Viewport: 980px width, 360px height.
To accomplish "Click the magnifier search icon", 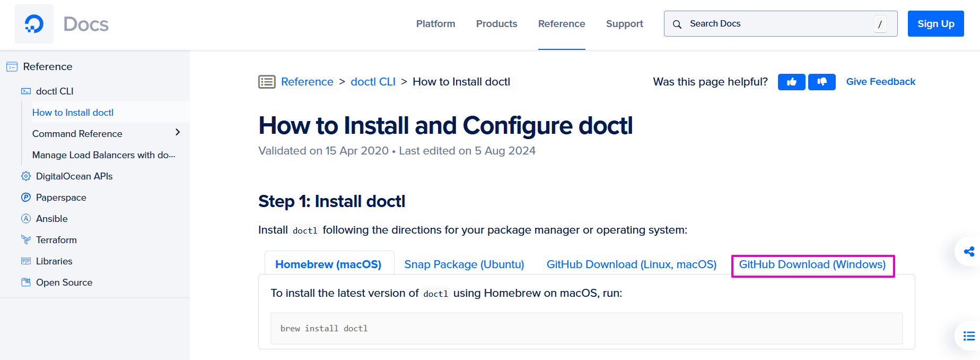I will click(x=677, y=24).
